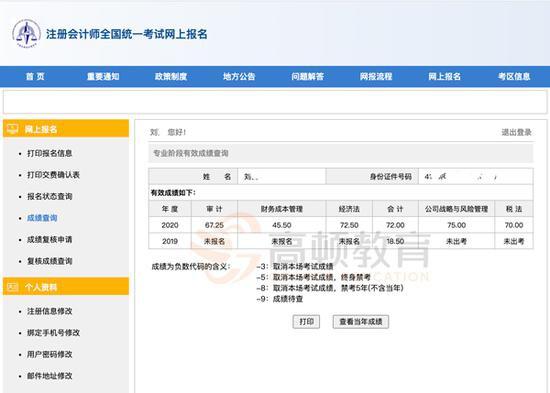Image resolution: width=550 pixels, height=393 pixels.
Task: Click the 公司战略与风险管理 column header
Action: coord(456,209)
